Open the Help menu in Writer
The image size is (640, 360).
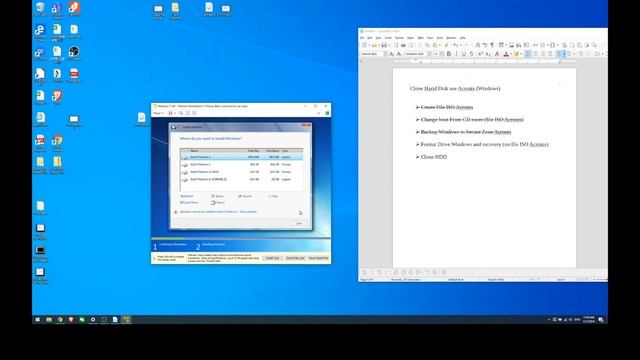click(463, 38)
